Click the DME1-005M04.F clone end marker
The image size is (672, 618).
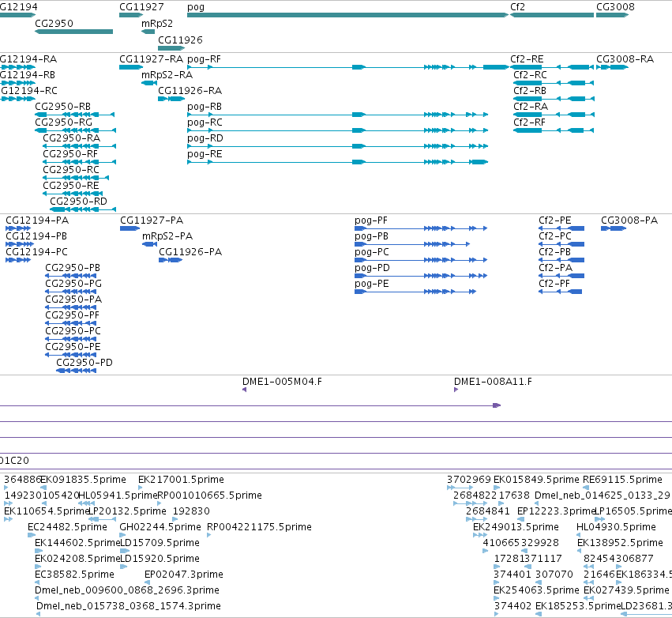(244, 390)
